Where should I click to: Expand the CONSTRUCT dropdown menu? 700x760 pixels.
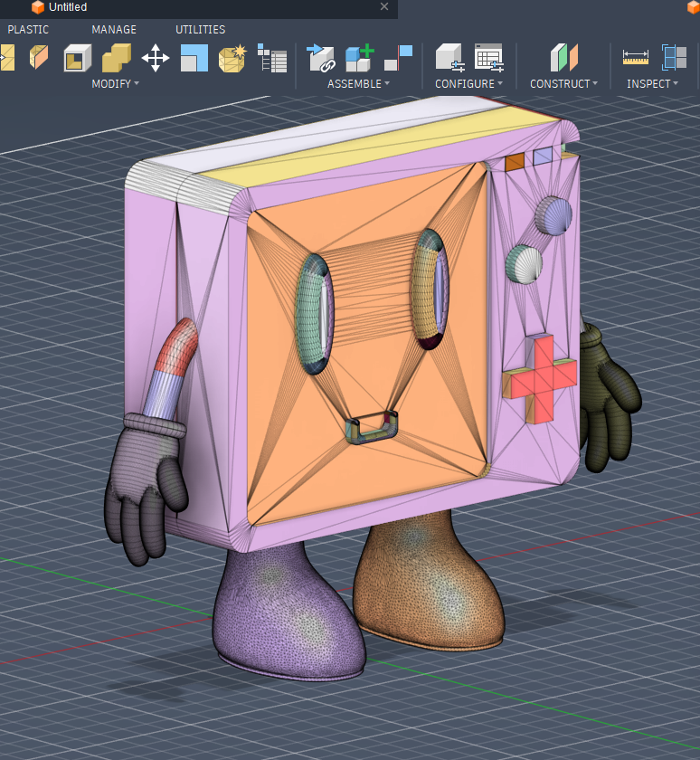click(x=563, y=84)
